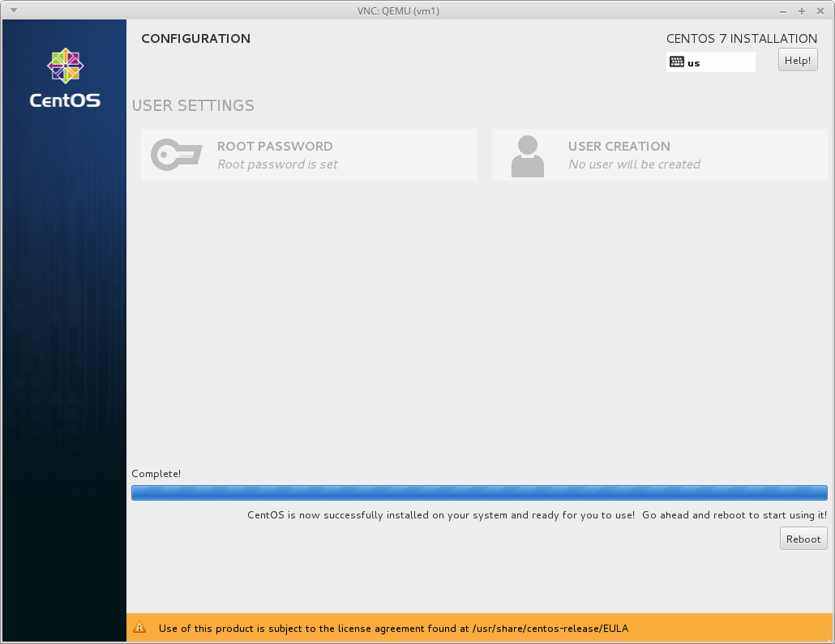Click the 'CentOS is now successfully installed' message
The height and width of the screenshot is (644, 835).
[x=537, y=515]
